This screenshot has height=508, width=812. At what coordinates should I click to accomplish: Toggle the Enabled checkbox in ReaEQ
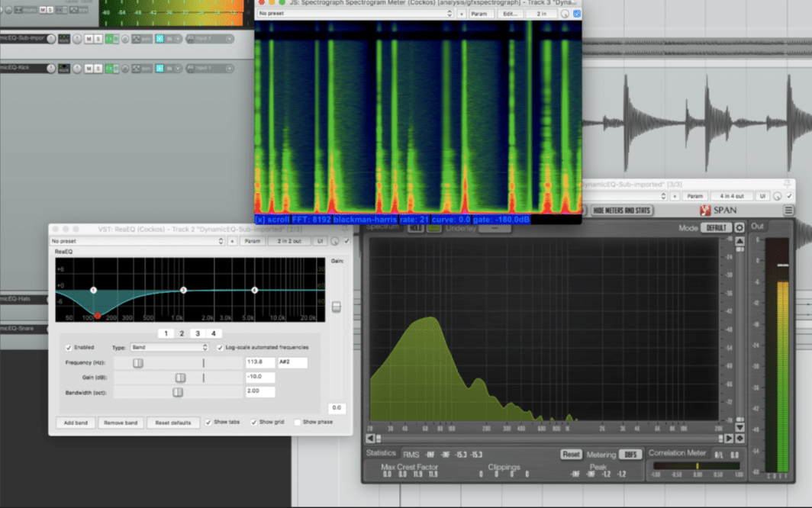coord(69,348)
